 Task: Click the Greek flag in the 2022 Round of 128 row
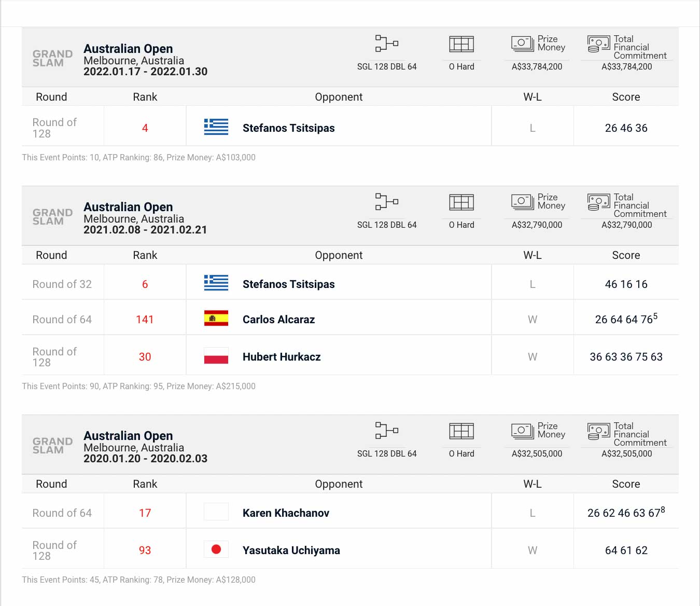coord(216,127)
